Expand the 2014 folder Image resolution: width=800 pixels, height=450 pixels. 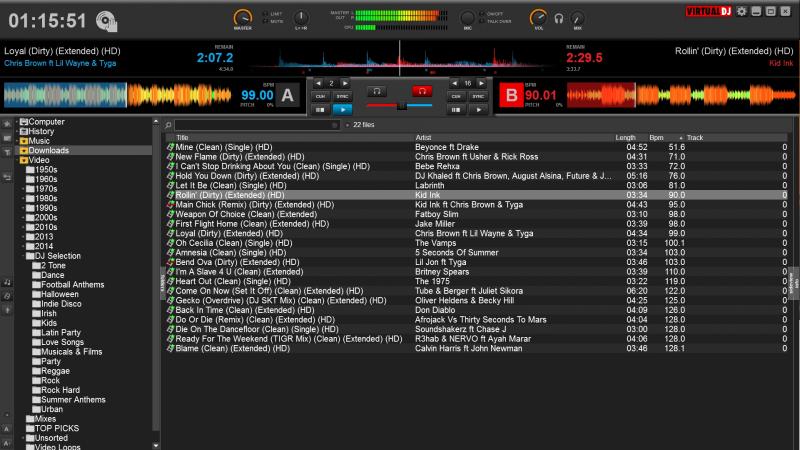(x=23, y=246)
